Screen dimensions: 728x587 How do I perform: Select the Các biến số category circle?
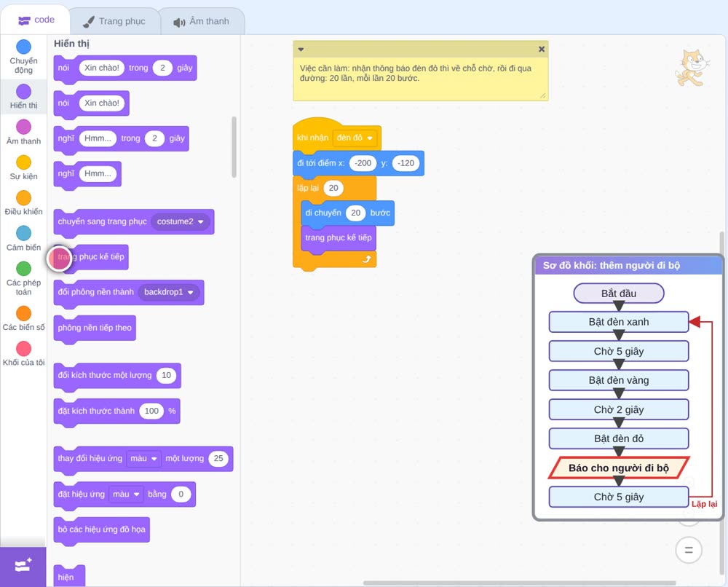(x=24, y=313)
